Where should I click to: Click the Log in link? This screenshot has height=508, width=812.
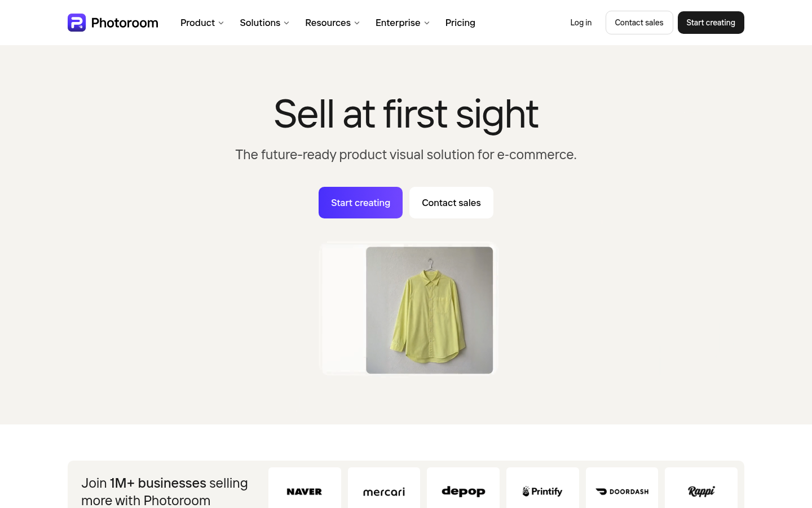(x=581, y=23)
